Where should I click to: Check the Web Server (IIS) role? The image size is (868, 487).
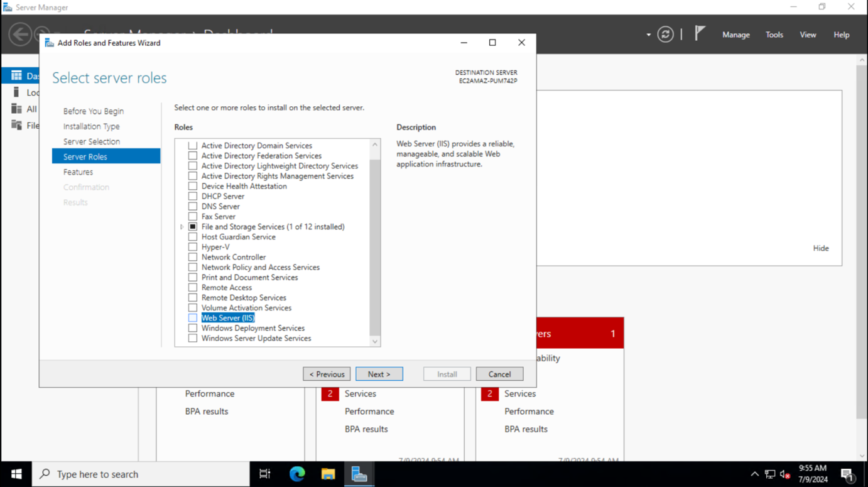pyautogui.click(x=192, y=318)
